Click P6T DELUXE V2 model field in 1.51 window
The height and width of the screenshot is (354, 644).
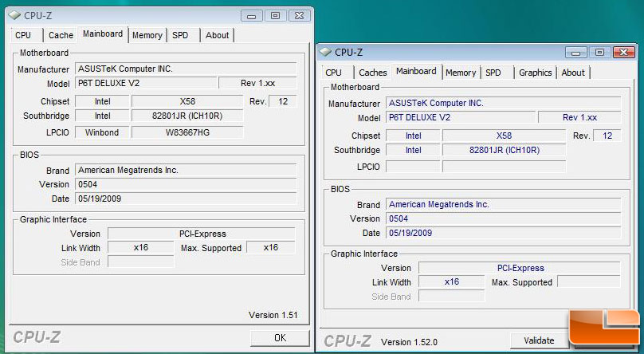pos(146,83)
